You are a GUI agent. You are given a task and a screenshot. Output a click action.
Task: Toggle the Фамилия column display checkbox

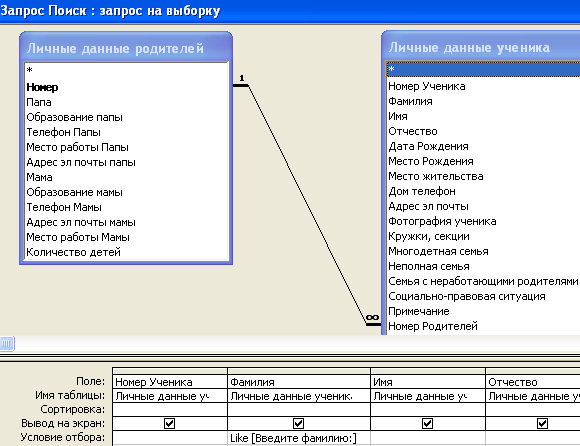(x=298, y=423)
